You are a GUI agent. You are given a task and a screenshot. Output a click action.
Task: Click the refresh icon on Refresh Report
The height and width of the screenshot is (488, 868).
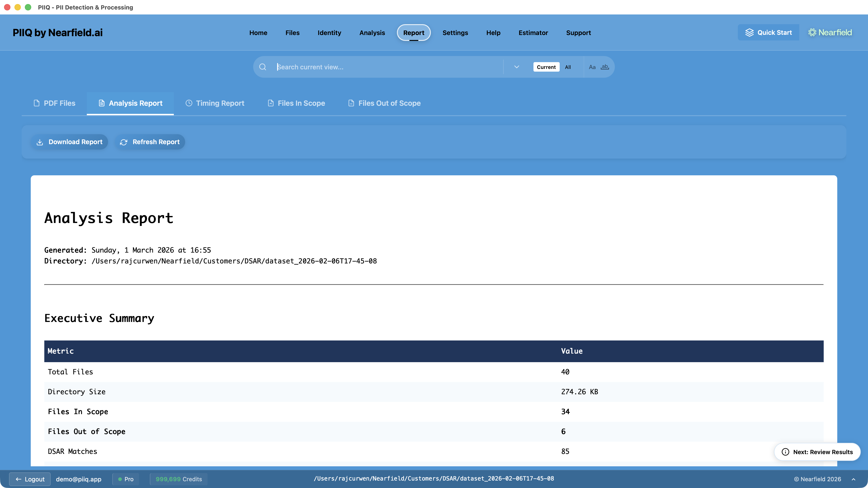coord(123,142)
